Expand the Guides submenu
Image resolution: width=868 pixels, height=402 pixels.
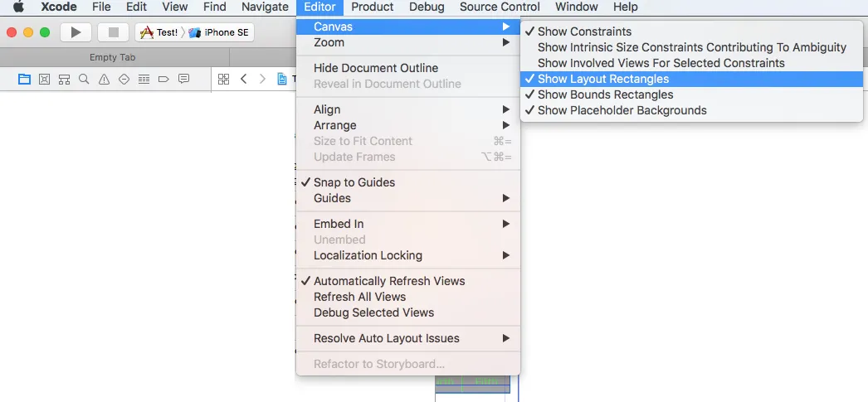[408, 198]
